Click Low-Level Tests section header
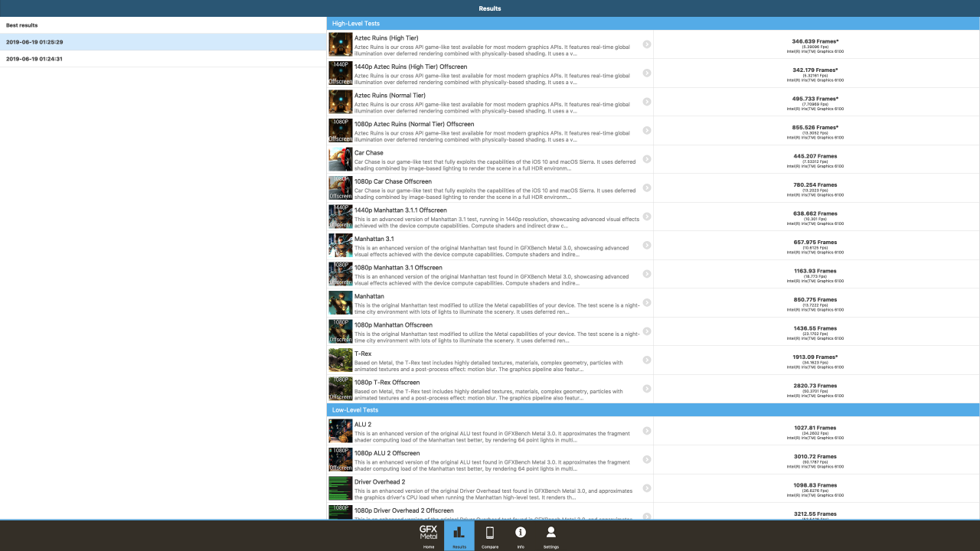Image resolution: width=980 pixels, height=551 pixels. point(653,410)
